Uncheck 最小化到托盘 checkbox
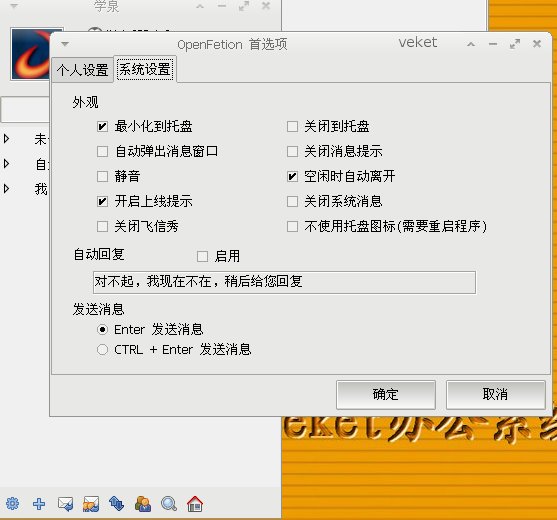557x520 pixels. (x=102, y=126)
